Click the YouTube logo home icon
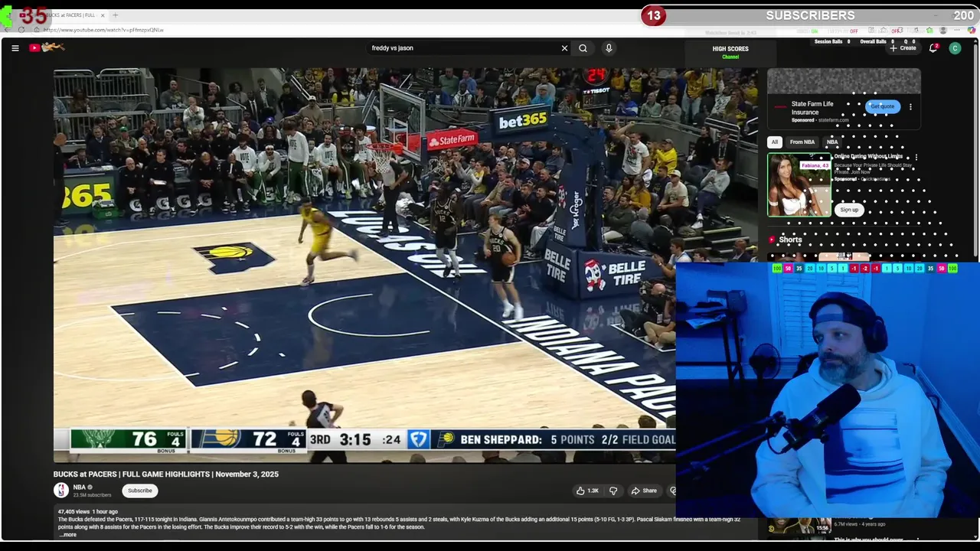 point(47,47)
